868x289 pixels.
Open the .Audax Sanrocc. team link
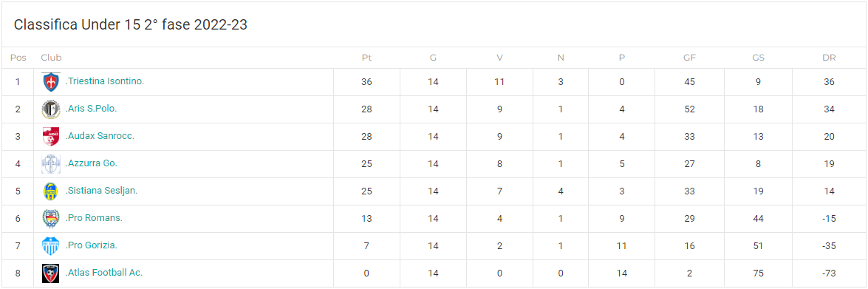[100, 136]
